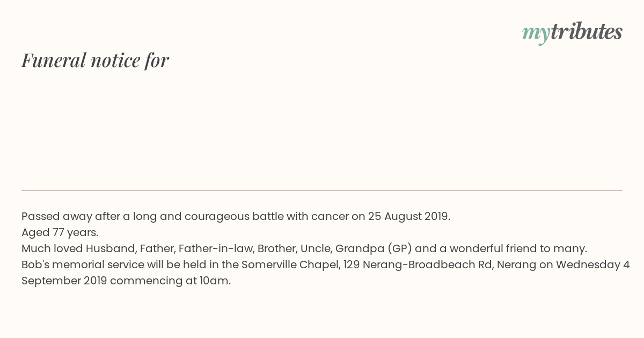Image resolution: width=644 pixels, height=338 pixels.
Task: Select the "Passed away after a long" sentence
Action: pos(236,217)
